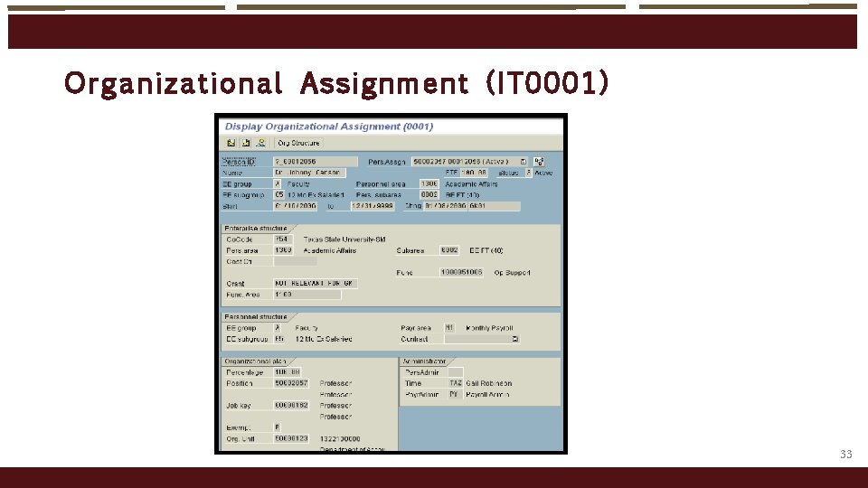Click the slide heading 'Organizational Assignment (IT0001)'
868x488 pixels.
click(x=336, y=83)
